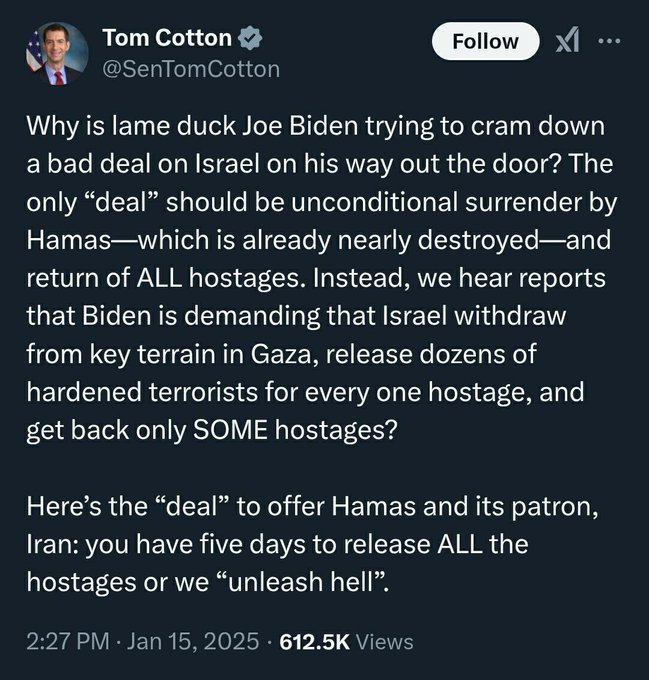View the 612.5K view count
The width and height of the screenshot is (649, 680).
tap(314, 642)
